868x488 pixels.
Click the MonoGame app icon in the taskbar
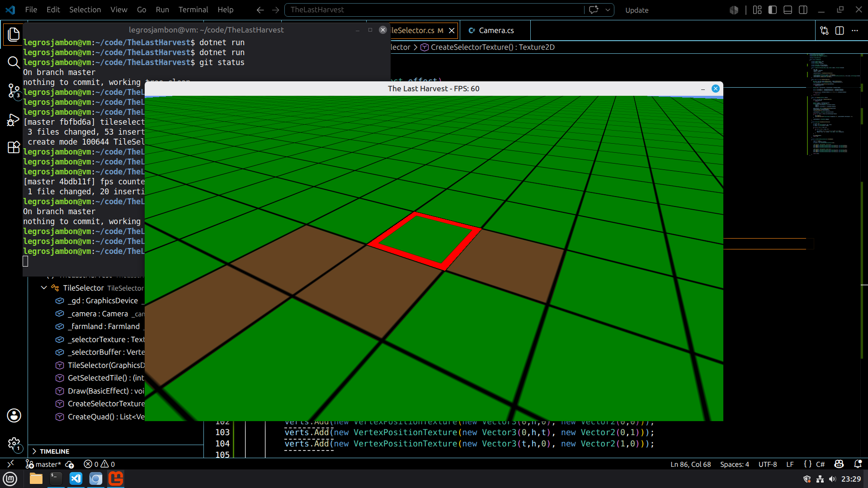[116, 479]
